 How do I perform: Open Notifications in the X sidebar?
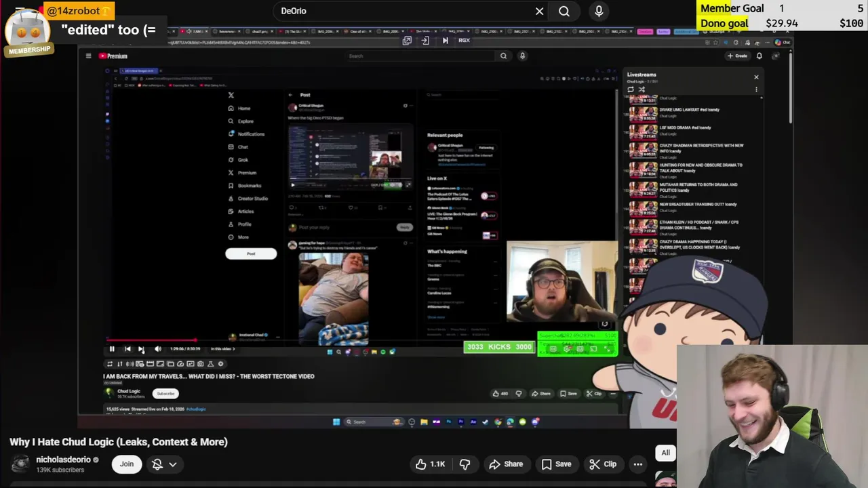click(x=246, y=134)
